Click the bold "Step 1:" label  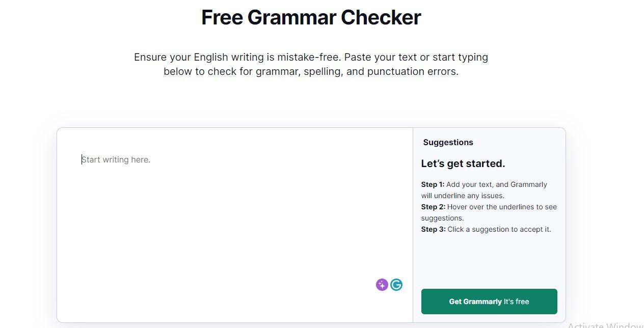(x=433, y=184)
